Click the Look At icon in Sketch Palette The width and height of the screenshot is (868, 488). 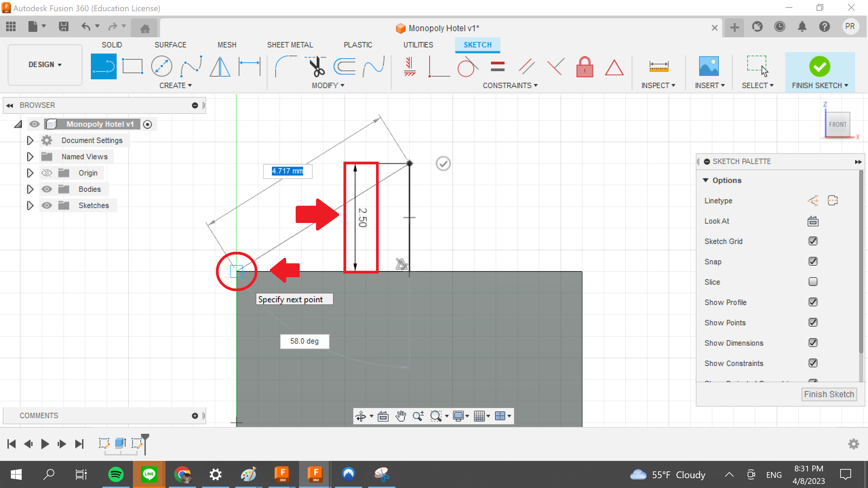[813, 221]
